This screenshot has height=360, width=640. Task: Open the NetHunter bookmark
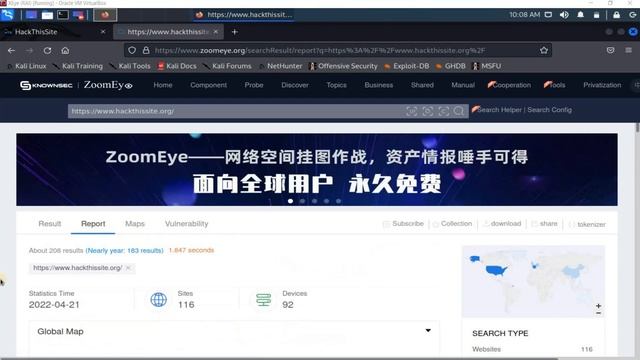(281, 66)
